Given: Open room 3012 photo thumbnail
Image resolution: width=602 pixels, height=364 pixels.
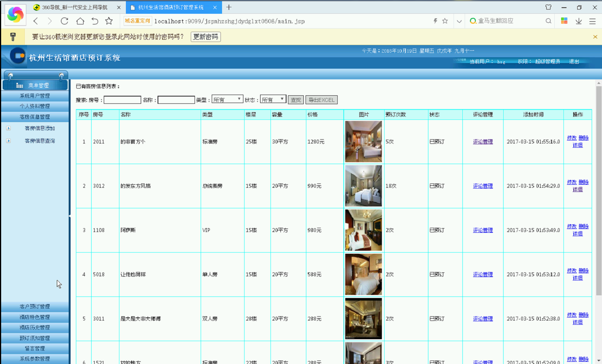Looking at the screenshot, I should [x=364, y=186].
